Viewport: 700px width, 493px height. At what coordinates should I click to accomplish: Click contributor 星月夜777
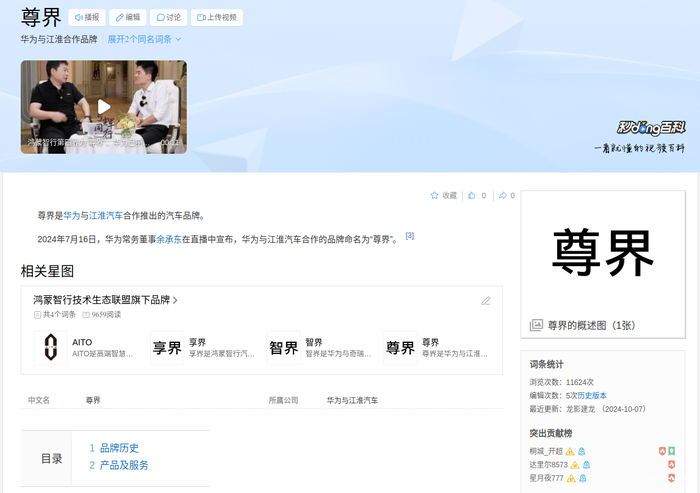point(546,478)
